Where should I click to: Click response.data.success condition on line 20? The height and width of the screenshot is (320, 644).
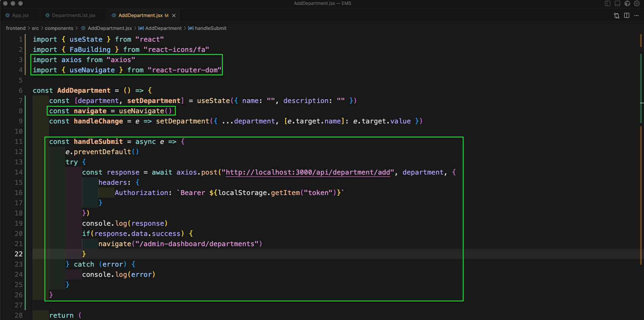[138, 234]
